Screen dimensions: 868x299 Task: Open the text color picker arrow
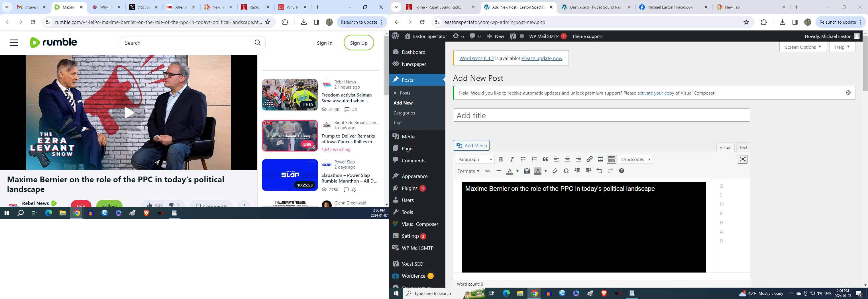pyautogui.click(x=517, y=171)
